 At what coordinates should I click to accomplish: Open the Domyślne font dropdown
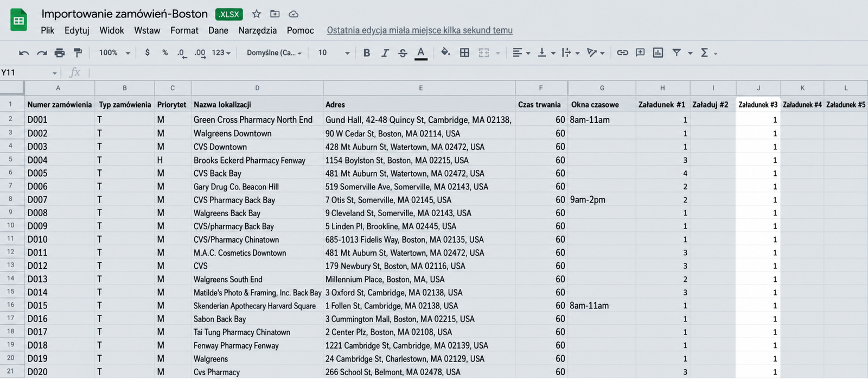click(x=274, y=53)
